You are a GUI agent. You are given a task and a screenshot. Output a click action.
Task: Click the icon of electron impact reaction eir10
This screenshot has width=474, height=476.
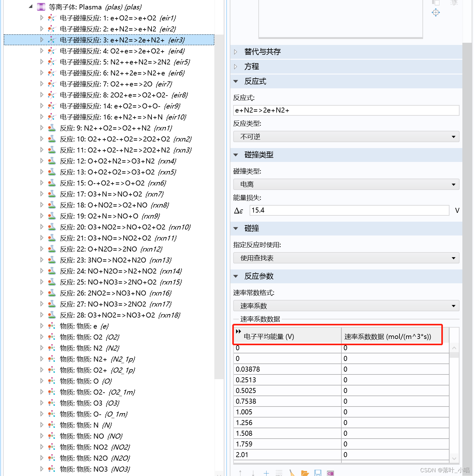(x=52, y=117)
